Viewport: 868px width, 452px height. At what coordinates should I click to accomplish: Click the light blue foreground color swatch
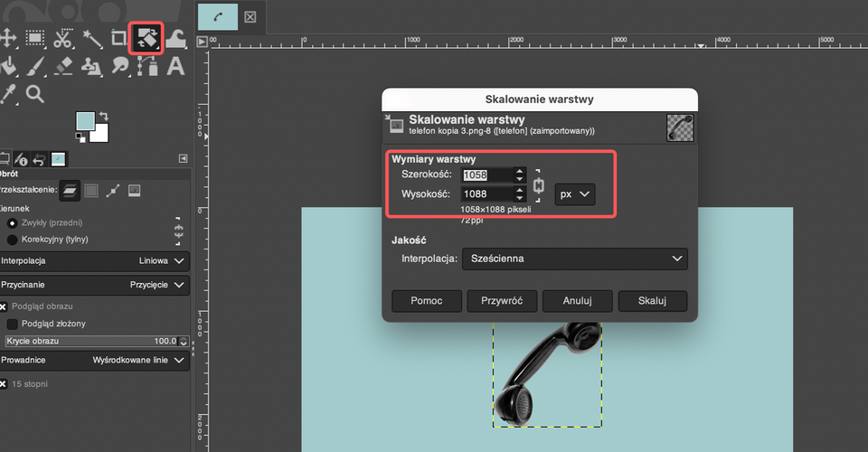point(85,122)
